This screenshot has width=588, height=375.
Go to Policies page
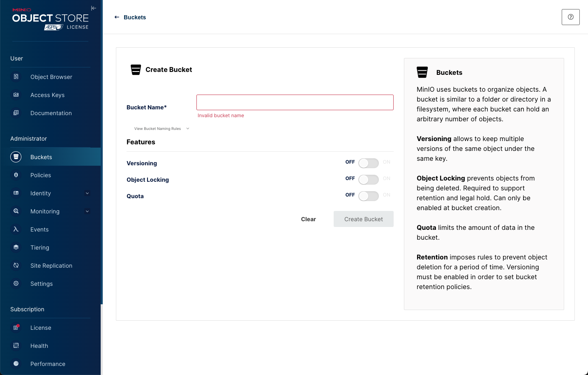coord(50,175)
